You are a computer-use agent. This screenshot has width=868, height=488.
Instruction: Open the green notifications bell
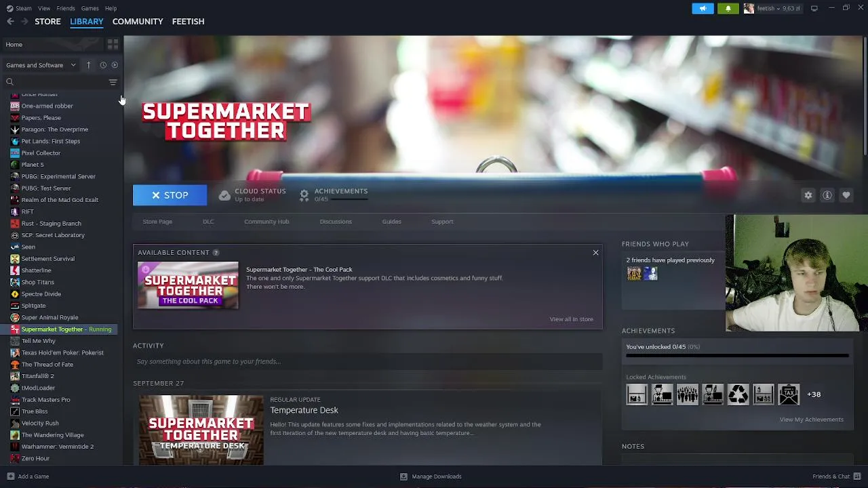click(x=728, y=8)
